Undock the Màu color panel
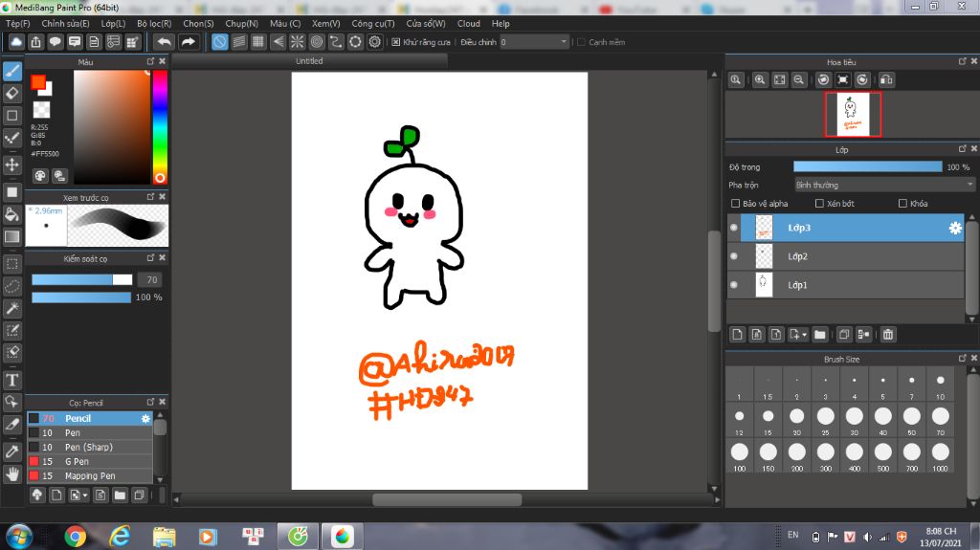The height and width of the screenshot is (550, 980). (x=150, y=61)
